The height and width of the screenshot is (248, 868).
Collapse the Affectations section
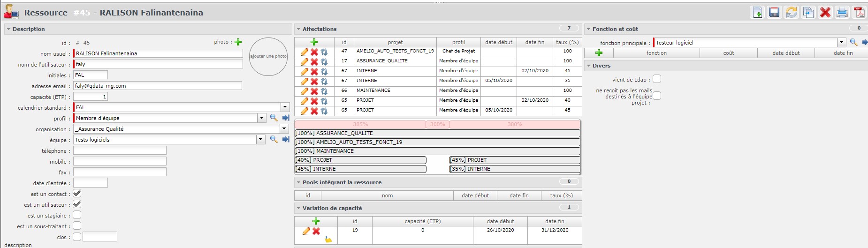click(x=298, y=29)
